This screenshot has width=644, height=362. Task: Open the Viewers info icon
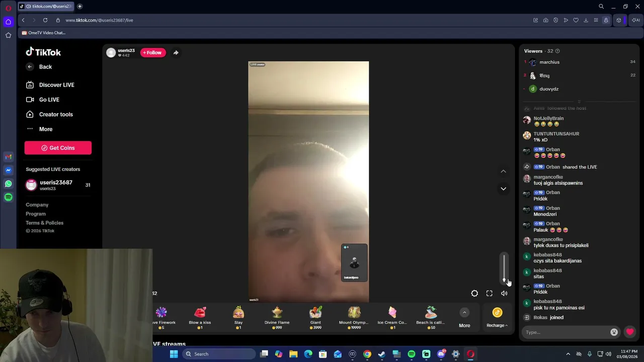point(557,51)
